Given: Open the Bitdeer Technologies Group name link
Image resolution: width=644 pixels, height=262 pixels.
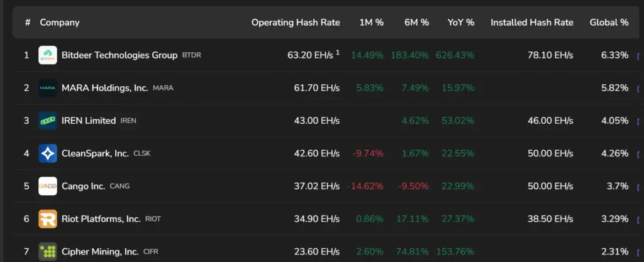Looking at the screenshot, I should [119, 55].
